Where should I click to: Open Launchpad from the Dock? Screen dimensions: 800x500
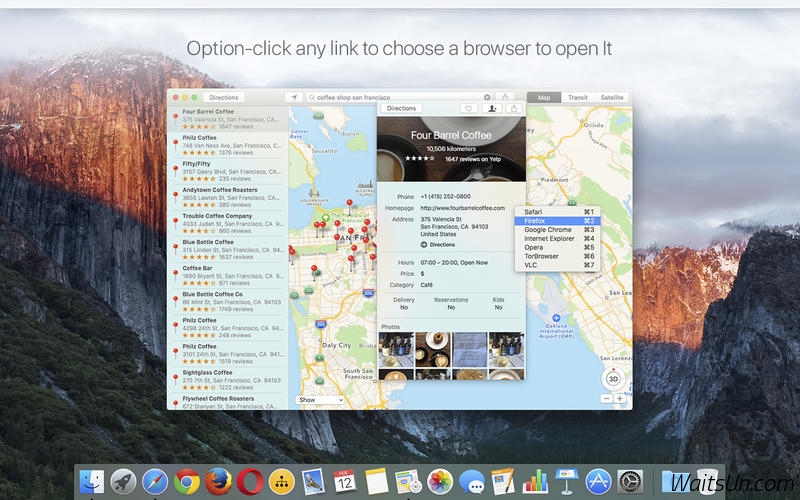pos(123,482)
